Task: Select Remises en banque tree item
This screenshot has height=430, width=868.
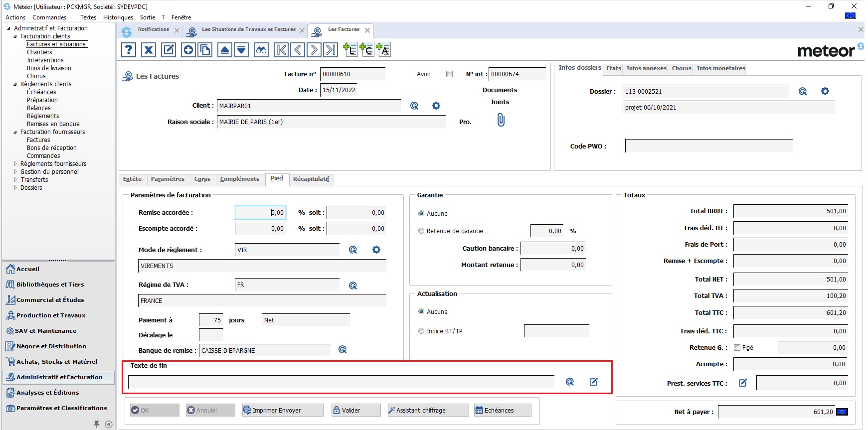Action: (53, 124)
